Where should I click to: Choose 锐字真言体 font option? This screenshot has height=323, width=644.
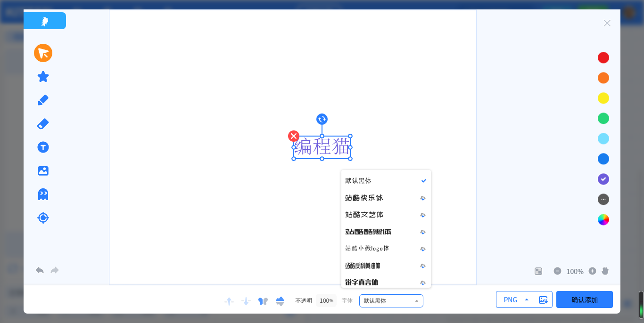point(386,282)
